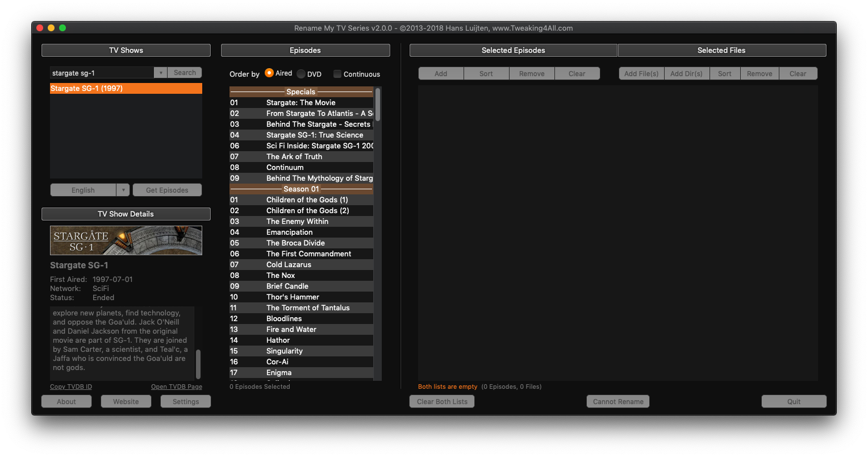
Task: Click the Cannot Rename button
Action: click(618, 401)
